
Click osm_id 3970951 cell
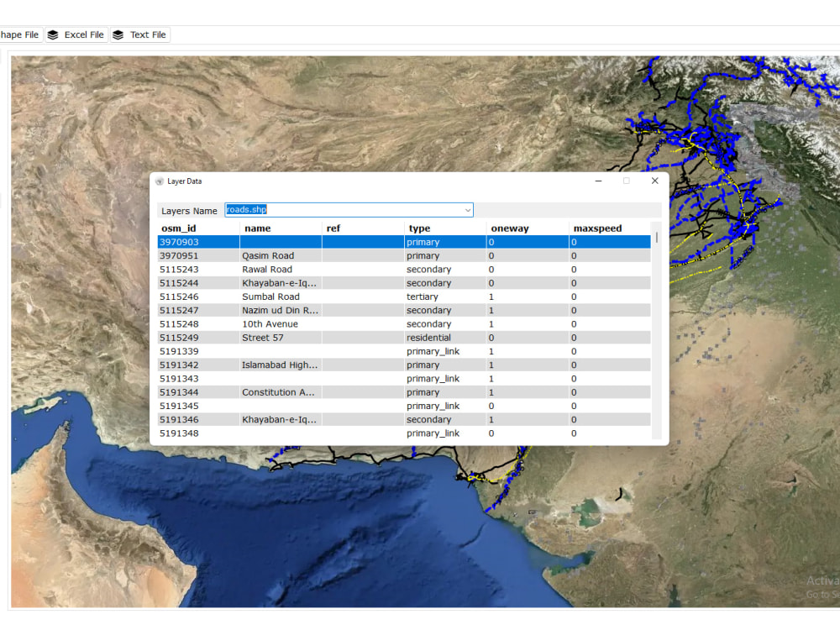(x=198, y=256)
